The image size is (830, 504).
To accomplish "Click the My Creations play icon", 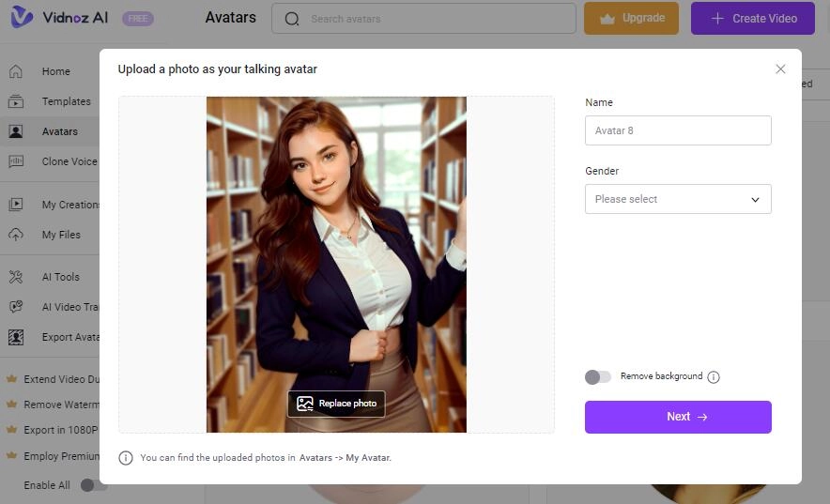I will click(x=16, y=205).
